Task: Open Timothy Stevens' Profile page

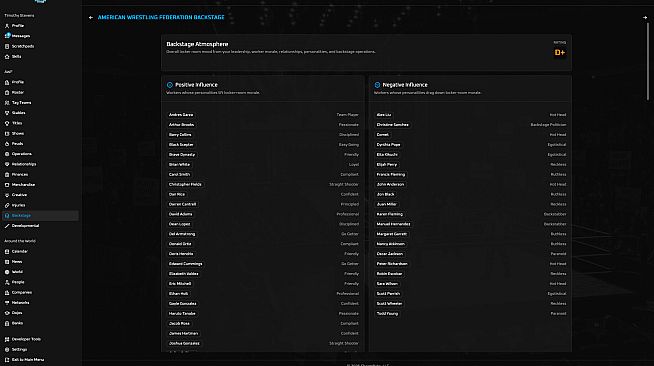Action: (18, 26)
